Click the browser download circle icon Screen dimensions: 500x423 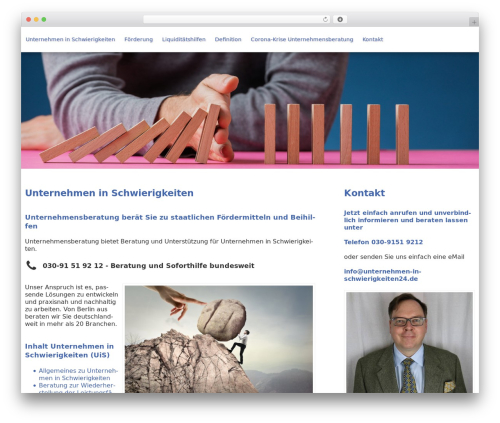click(340, 20)
